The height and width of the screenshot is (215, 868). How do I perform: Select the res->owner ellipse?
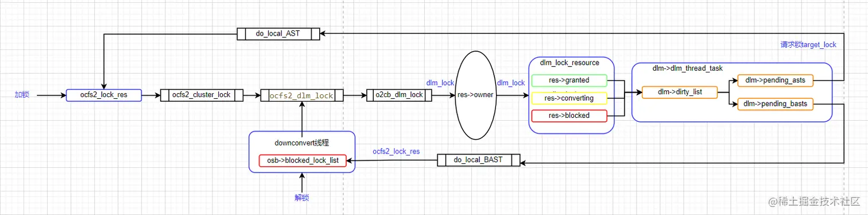tap(475, 95)
